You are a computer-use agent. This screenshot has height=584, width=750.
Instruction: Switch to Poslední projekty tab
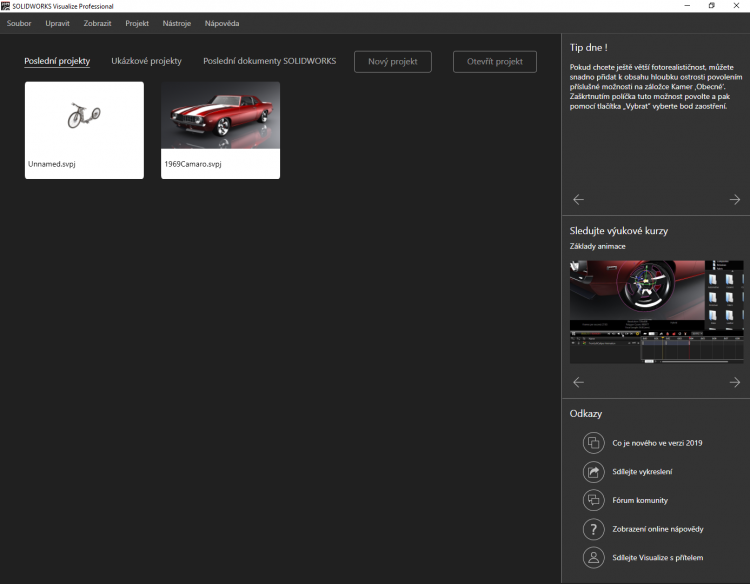57,61
